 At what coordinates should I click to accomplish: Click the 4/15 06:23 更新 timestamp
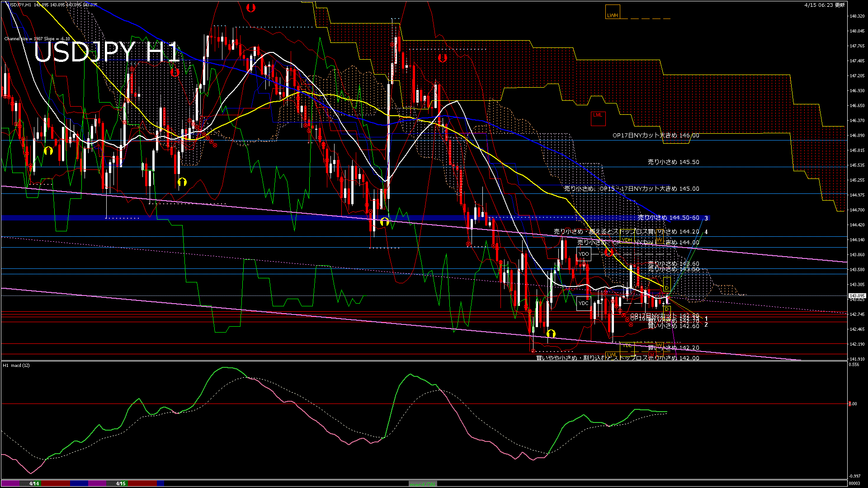coord(825,5)
